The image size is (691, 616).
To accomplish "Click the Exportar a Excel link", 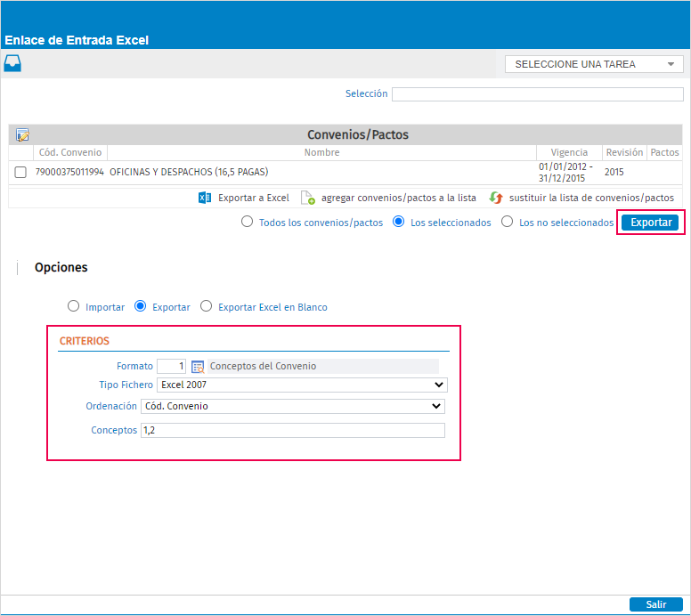I will pos(254,198).
